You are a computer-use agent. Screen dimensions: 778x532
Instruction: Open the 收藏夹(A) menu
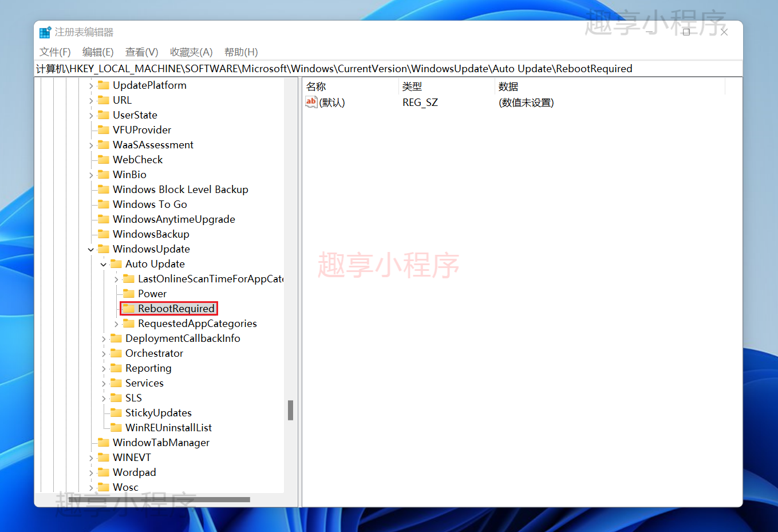(191, 52)
